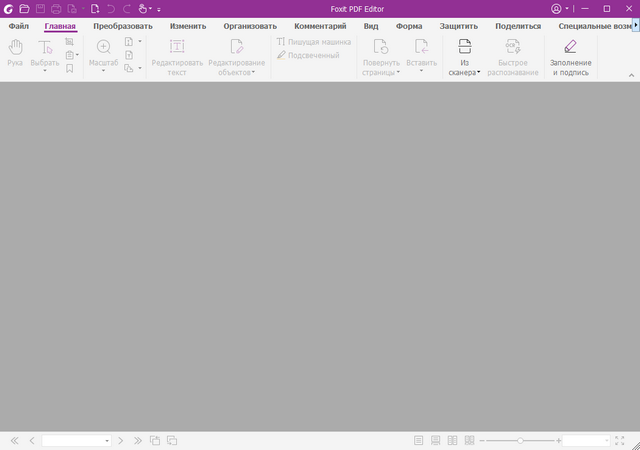Click the Масштаб zoom icon
The height and width of the screenshot is (450, 640).
pyautogui.click(x=103, y=47)
